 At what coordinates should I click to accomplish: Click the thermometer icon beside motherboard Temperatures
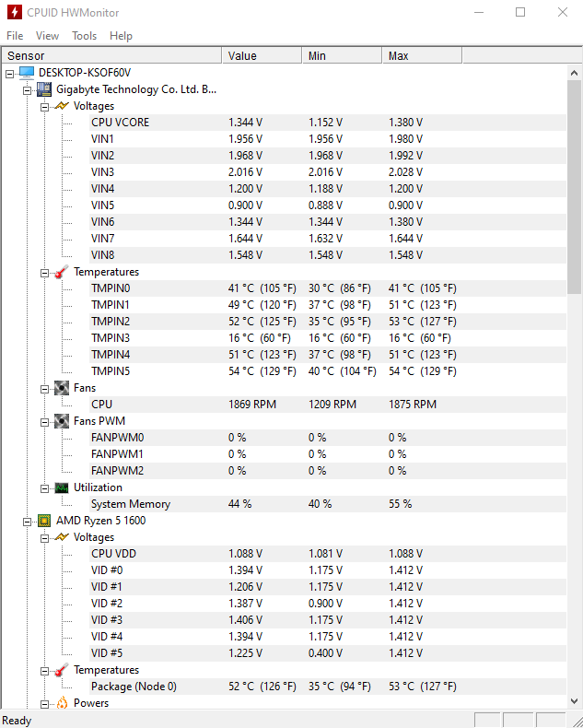tap(62, 272)
